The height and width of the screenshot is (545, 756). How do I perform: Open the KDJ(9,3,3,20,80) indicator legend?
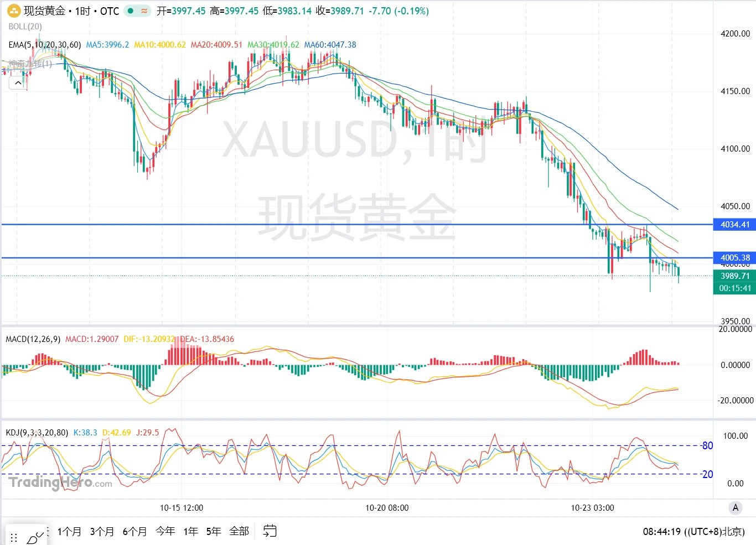pos(37,433)
